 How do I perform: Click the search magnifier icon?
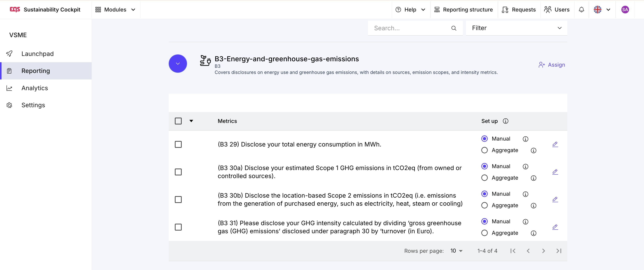(x=454, y=28)
